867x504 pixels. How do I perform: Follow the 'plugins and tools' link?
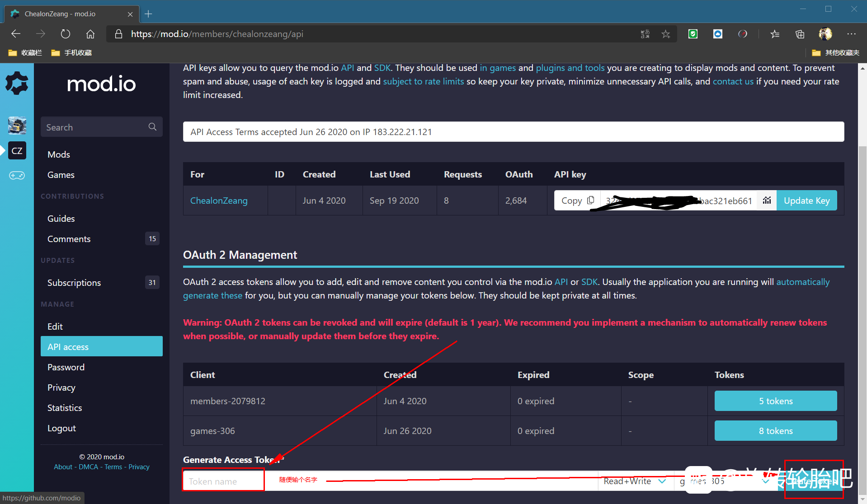coord(570,68)
